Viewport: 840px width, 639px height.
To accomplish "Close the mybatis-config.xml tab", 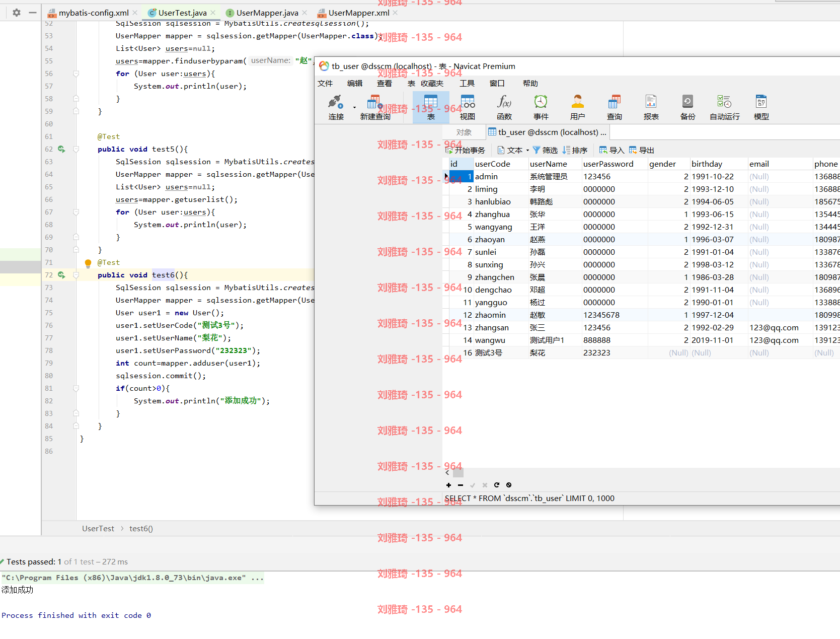I will point(135,13).
